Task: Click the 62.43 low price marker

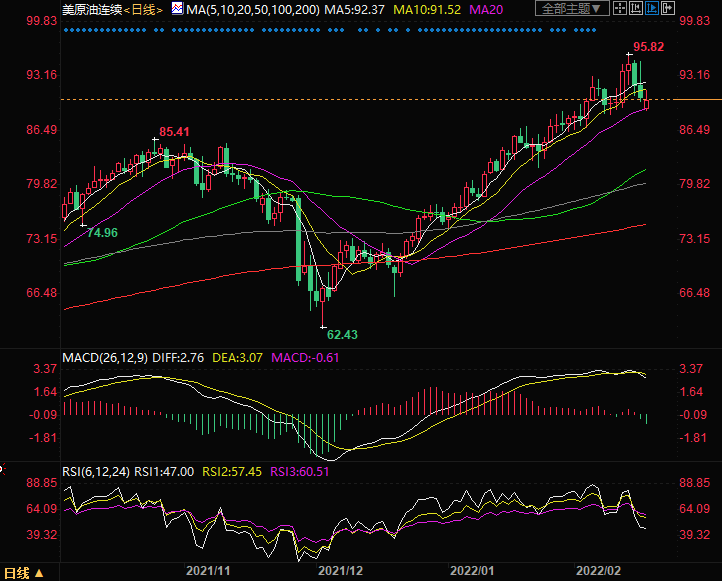Action: (342, 334)
